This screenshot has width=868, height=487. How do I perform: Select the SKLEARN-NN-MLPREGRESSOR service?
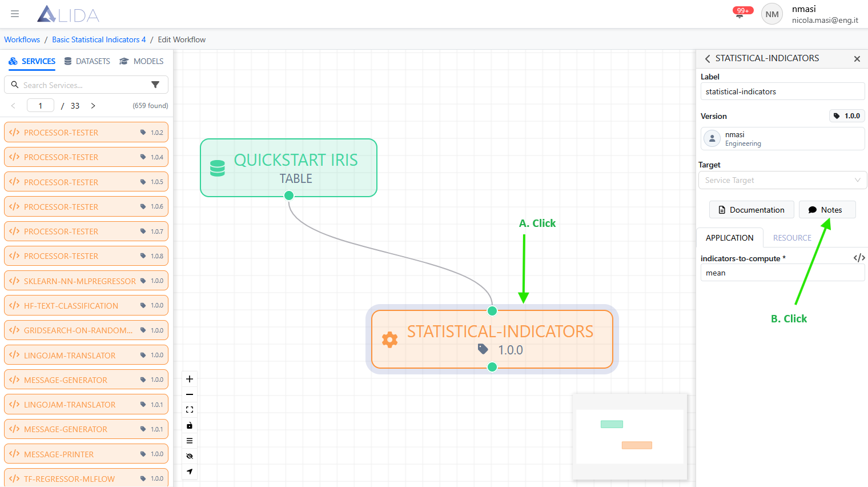pos(86,281)
